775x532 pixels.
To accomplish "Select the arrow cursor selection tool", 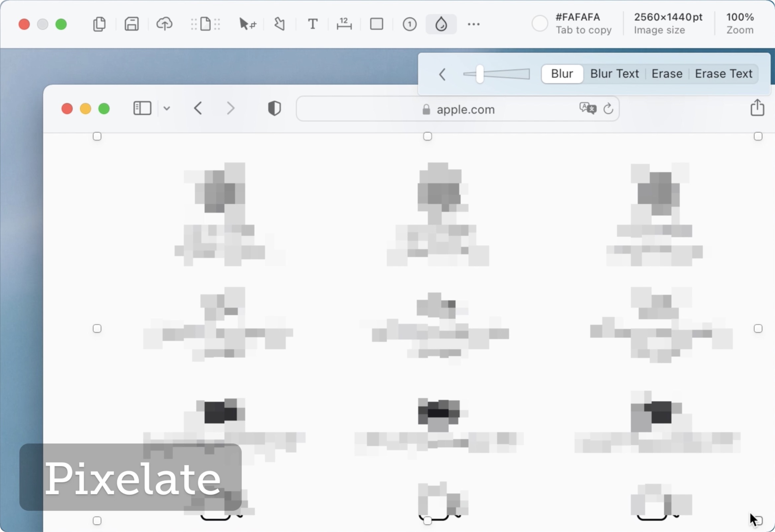I will click(247, 24).
